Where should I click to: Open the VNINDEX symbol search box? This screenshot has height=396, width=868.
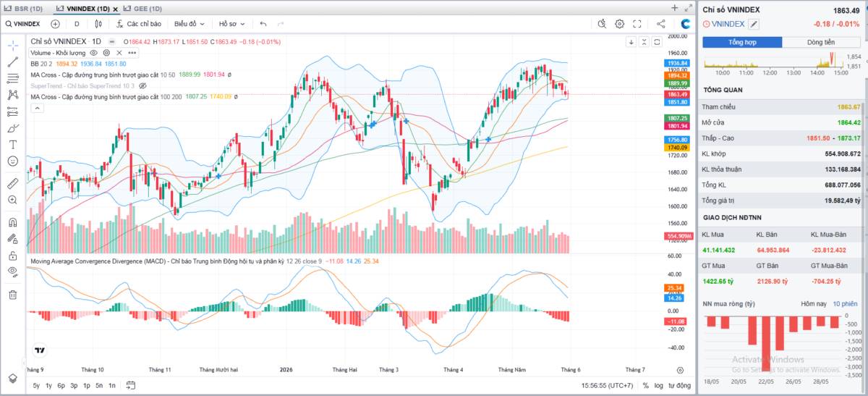[x=22, y=23]
